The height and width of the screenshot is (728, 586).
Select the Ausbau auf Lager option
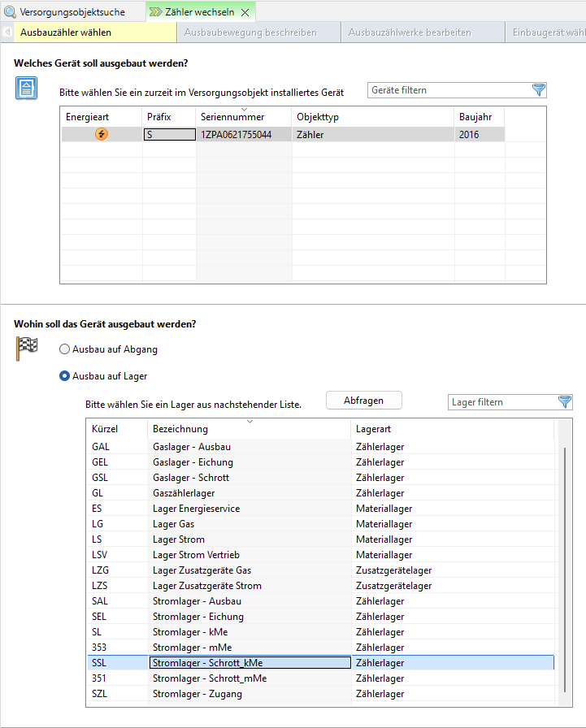pyautogui.click(x=65, y=376)
